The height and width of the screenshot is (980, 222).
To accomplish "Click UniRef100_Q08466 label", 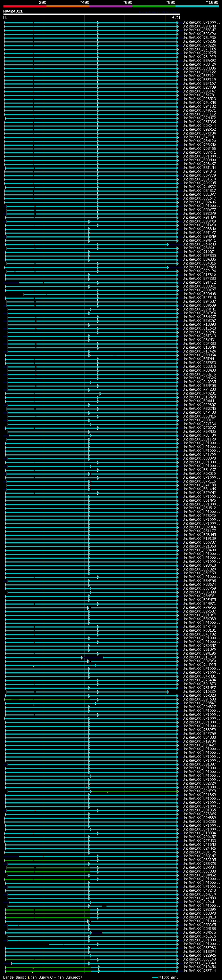I will [199, 149].
